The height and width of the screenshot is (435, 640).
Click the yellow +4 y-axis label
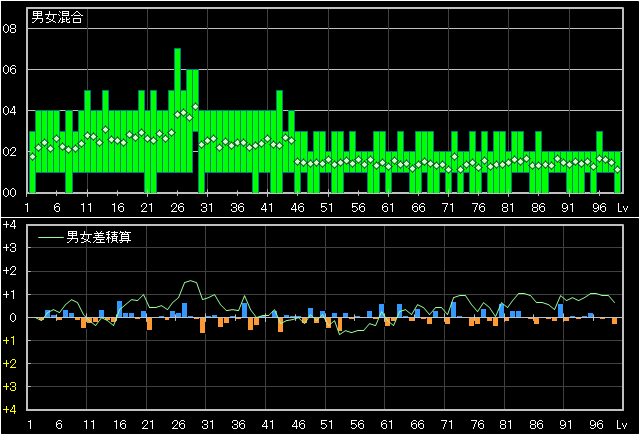pos(9,410)
